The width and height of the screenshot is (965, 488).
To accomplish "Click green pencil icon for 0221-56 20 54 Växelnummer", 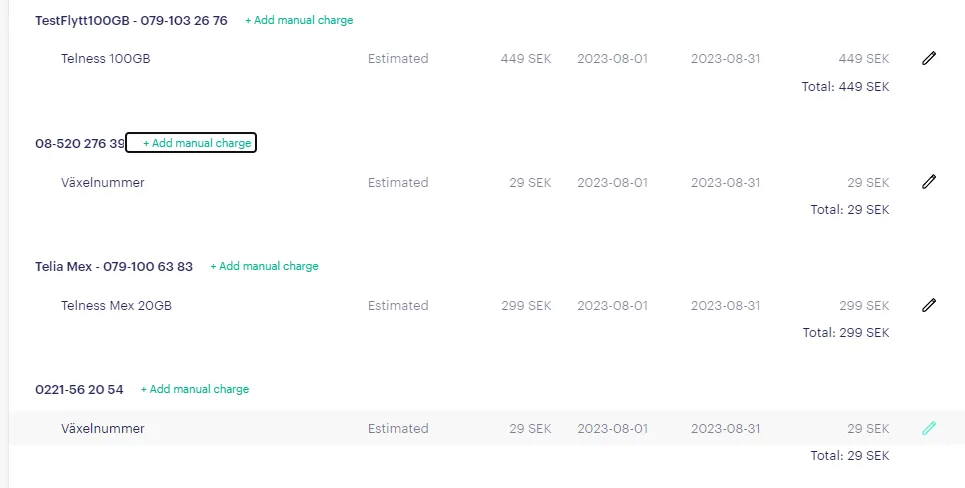I will coord(929,428).
